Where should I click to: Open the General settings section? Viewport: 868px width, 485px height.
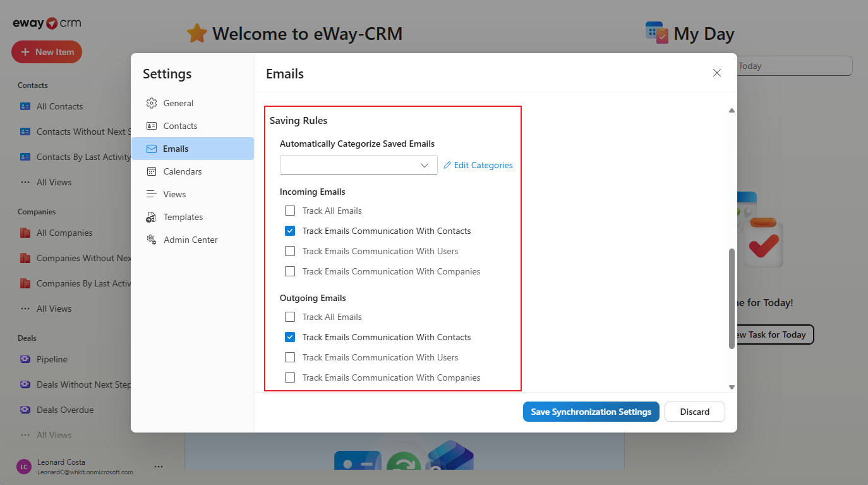click(x=193, y=103)
